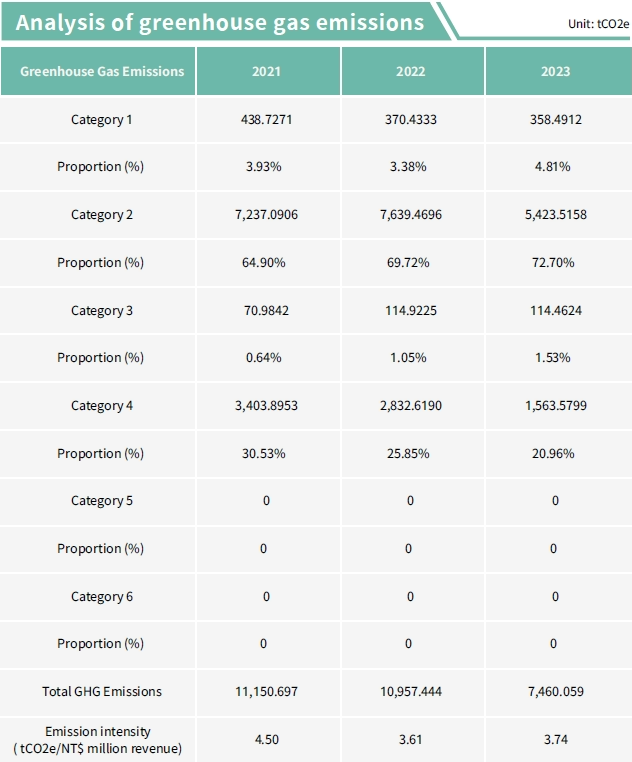The image size is (632, 762).
Task: Click the 2023 column header
Action: (x=556, y=71)
